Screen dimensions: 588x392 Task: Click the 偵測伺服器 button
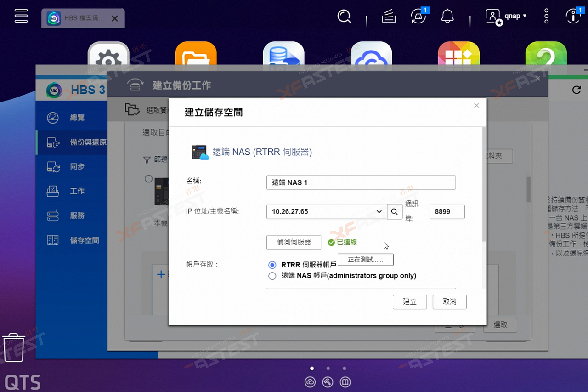pyautogui.click(x=294, y=242)
